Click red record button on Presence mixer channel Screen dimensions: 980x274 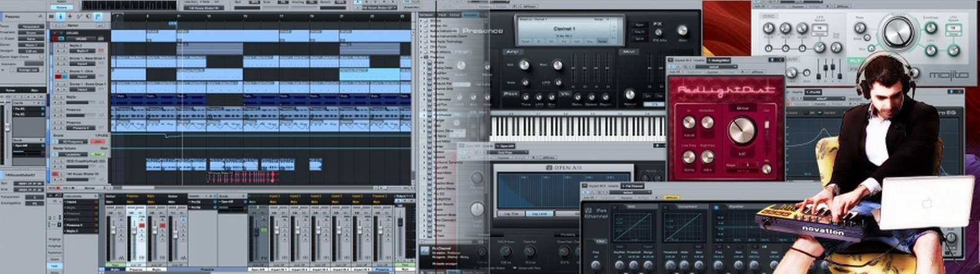(142, 225)
